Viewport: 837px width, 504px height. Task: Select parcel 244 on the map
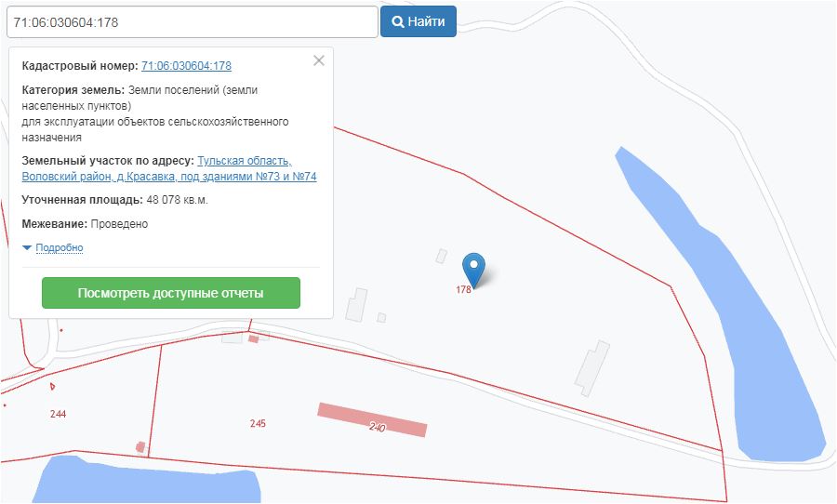tap(59, 414)
